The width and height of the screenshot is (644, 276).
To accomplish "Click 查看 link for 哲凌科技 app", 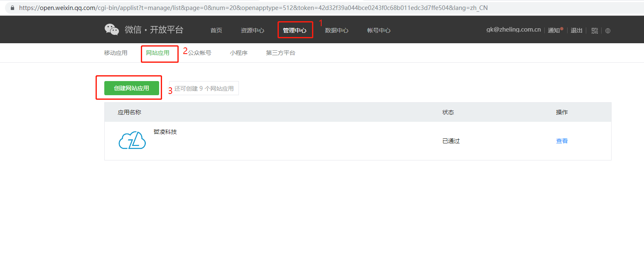I will pos(562,141).
